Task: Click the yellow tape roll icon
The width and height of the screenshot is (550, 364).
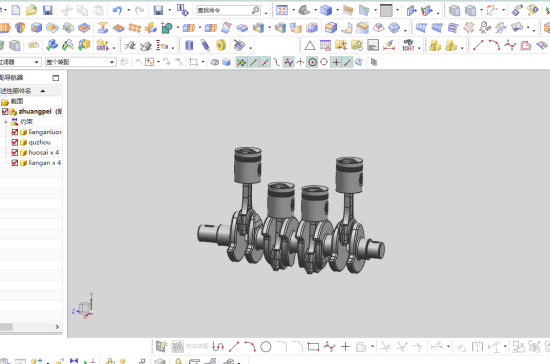Action: click(x=221, y=45)
